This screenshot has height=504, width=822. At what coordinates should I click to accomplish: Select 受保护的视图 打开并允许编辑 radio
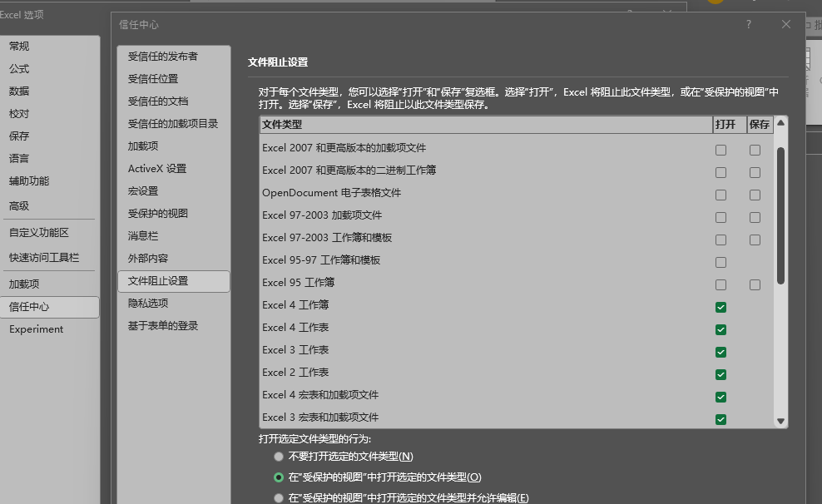click(x=279, y=497)
